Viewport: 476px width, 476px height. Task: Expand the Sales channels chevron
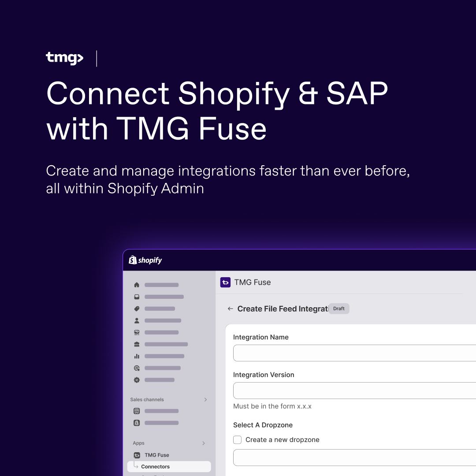205,400
